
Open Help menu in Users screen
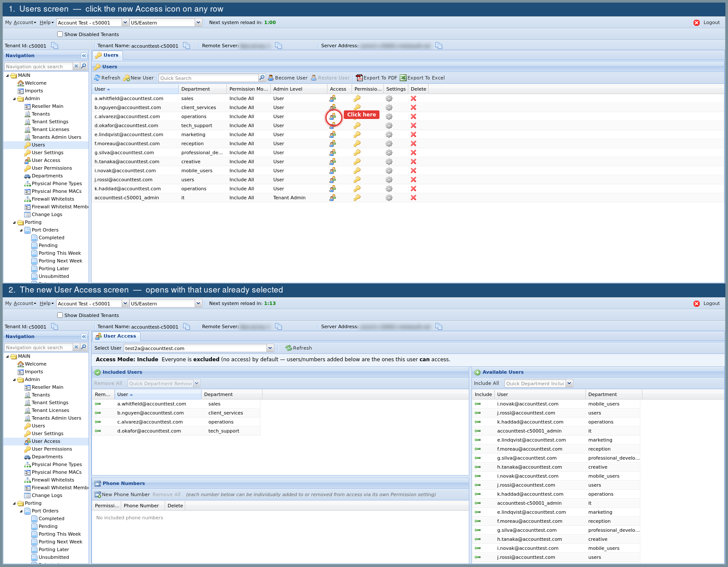pos(47,22)
